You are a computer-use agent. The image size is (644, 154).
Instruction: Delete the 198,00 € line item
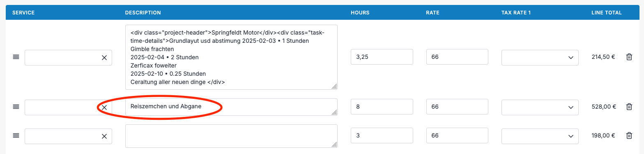[x=629, y=135]
